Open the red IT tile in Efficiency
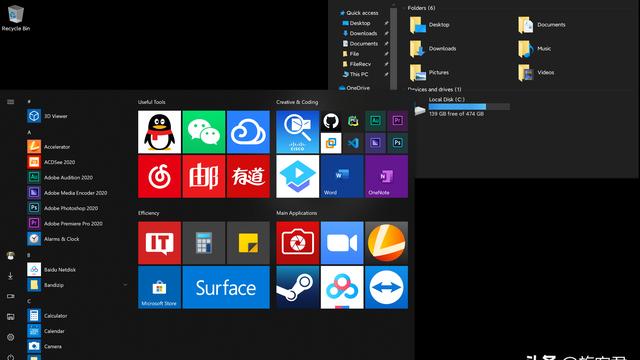640x360 pixels. [x=159, y=243]
